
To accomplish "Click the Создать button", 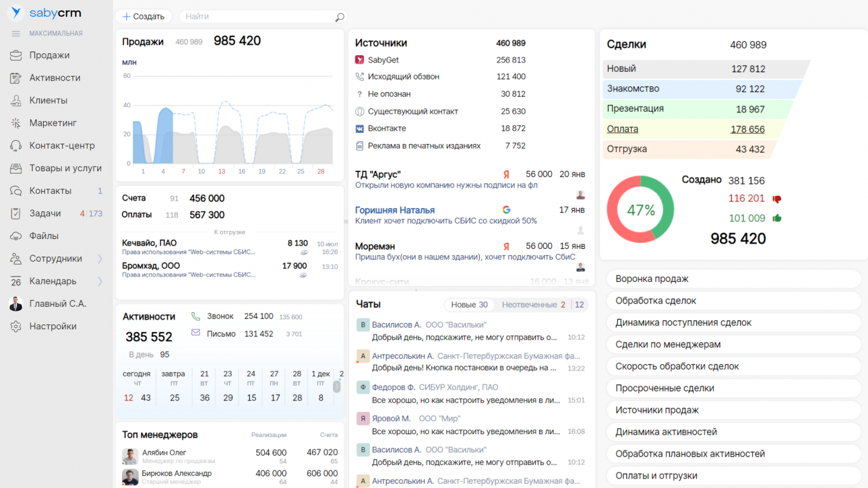I will [144, 17].
